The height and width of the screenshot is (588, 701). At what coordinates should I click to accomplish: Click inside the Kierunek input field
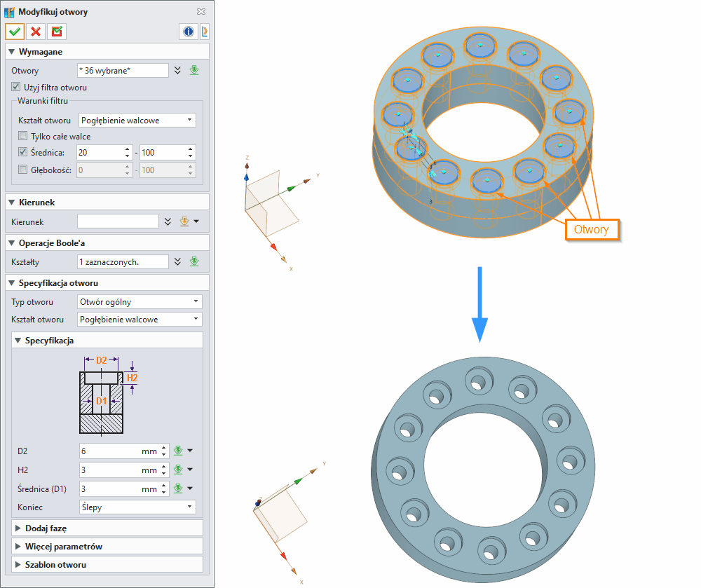tap(118, 221)
